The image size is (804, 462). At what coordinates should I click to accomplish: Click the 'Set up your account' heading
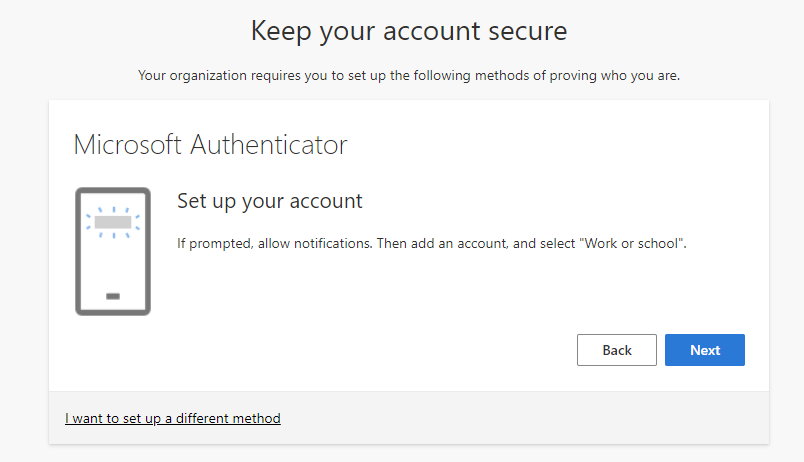point(270,201)
